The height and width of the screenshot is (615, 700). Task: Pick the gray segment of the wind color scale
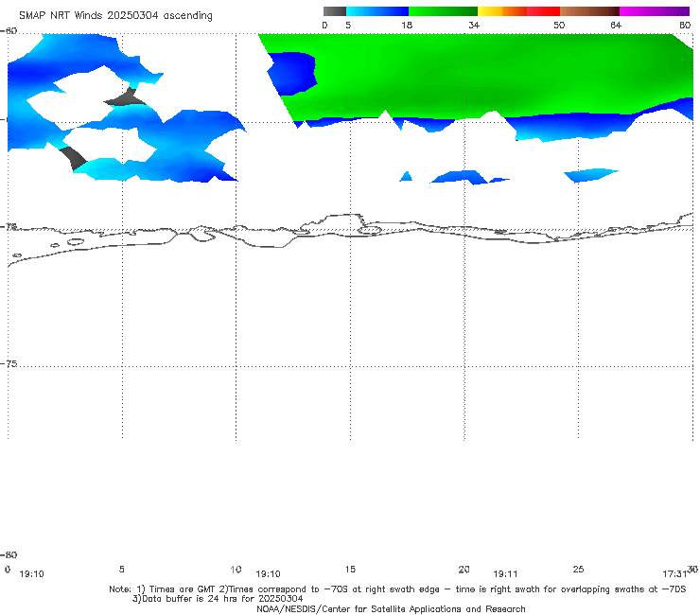335,11
